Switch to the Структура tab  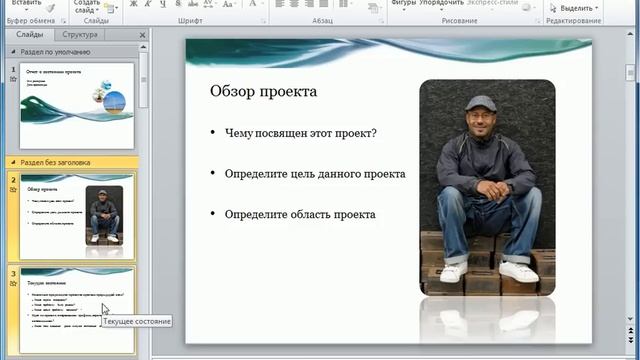pos(80,35)
